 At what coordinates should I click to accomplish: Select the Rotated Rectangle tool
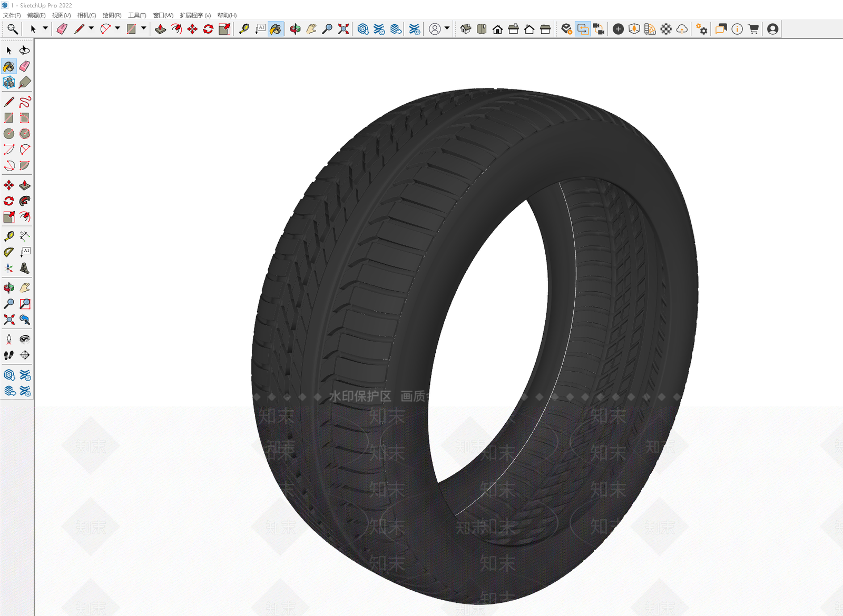point(25,117)
